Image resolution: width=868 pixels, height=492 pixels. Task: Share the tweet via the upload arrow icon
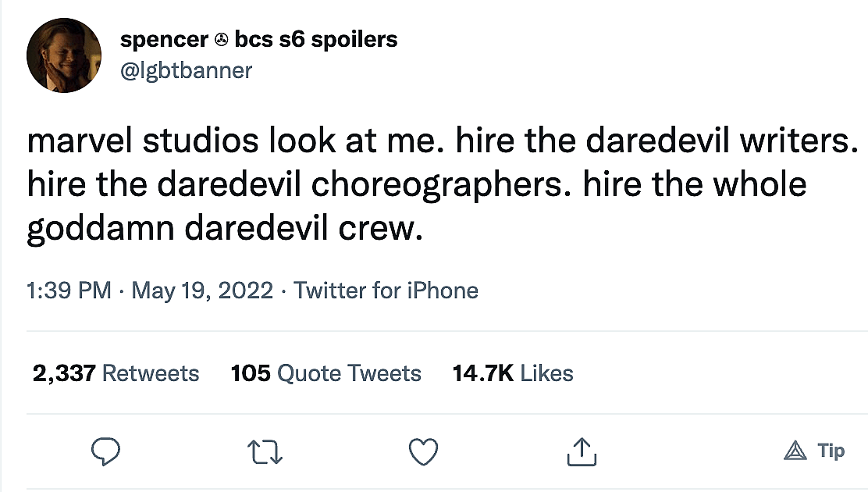(x=581, y=451)
